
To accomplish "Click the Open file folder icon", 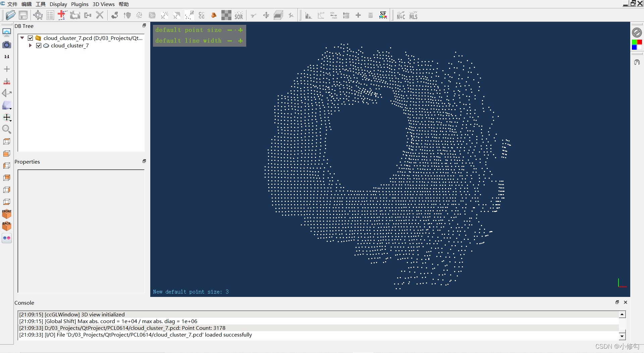I will coord(10,15).
